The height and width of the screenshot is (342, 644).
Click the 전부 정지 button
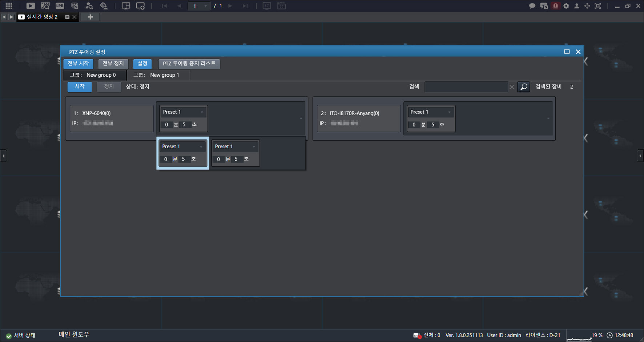tap(113, 64)
